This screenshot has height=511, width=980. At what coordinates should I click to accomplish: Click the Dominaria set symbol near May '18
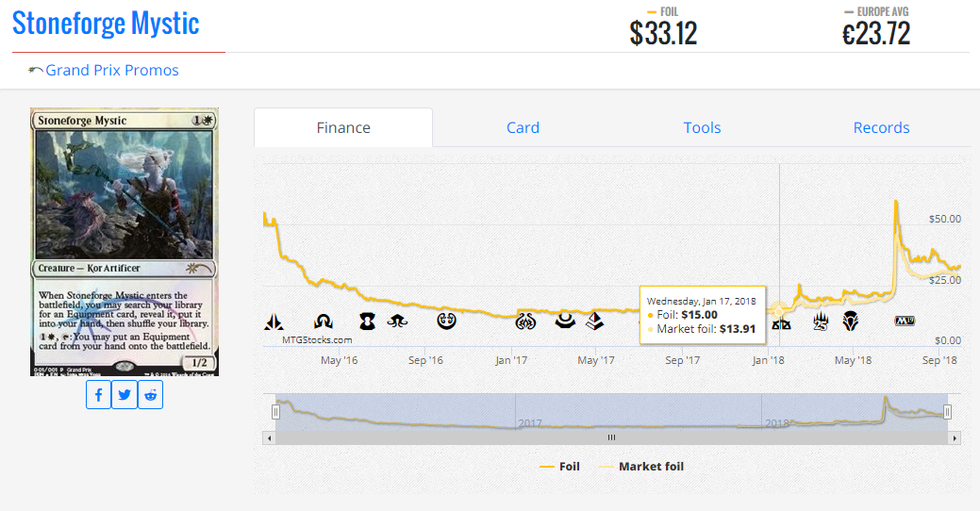pyautogui.click(x=851, y=322)
